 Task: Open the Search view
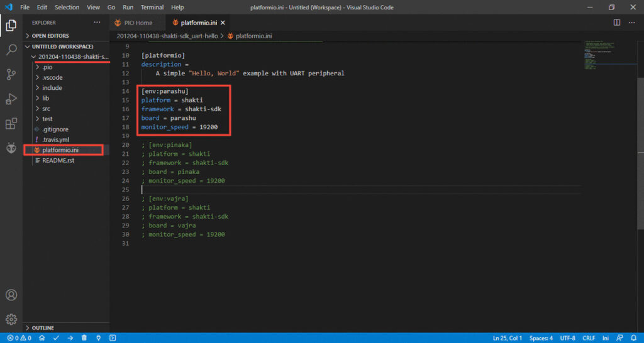click(11, 50)
